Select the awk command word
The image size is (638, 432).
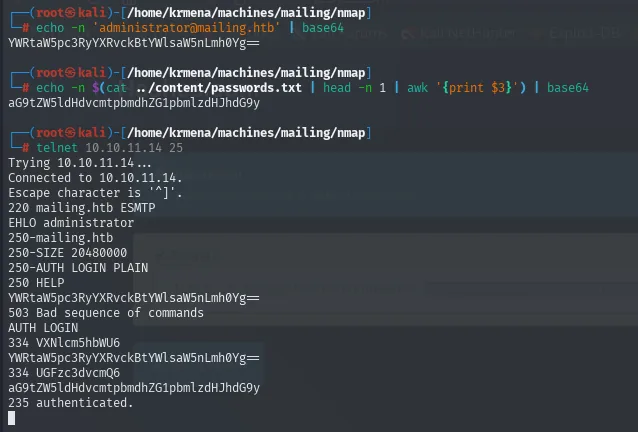pyautogui.click(x=417, y=88)
